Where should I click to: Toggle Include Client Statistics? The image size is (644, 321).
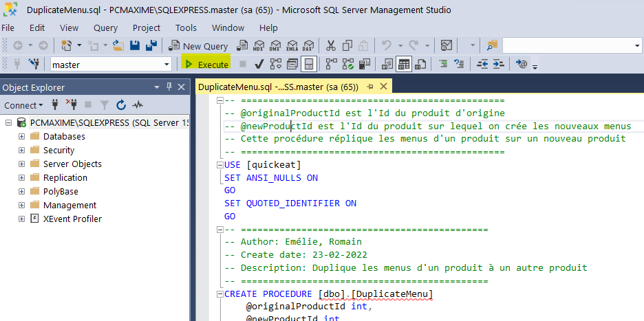point(364,64)
